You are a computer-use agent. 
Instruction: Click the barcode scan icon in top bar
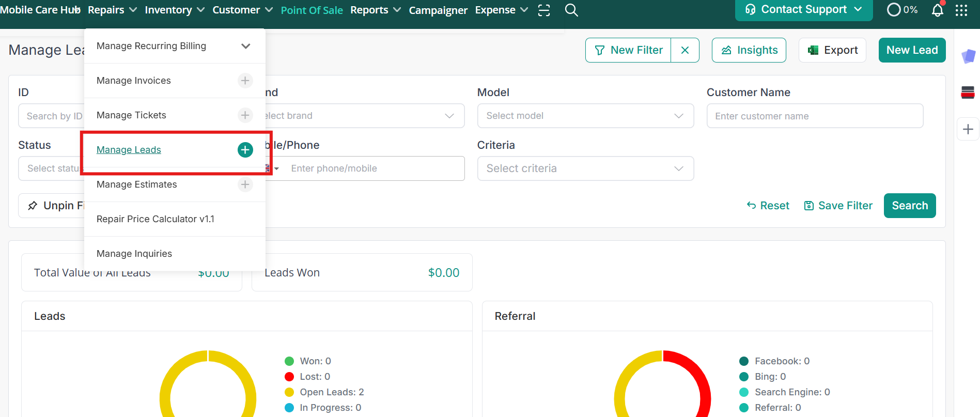point(544,10)
